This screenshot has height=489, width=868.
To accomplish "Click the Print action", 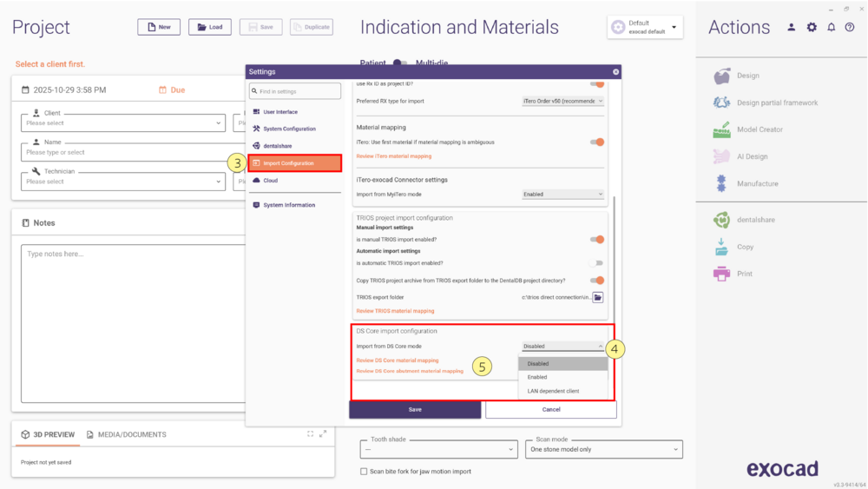I will 733,274.
